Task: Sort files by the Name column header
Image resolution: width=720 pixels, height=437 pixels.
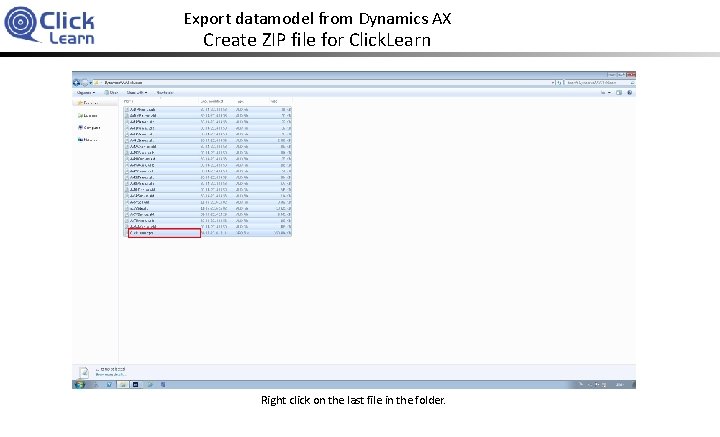Action: tap(129, 101)
